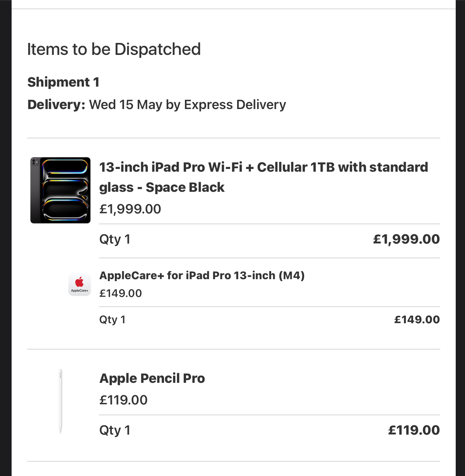The image size is (465, 476).
Task: Click the Apple Pencil £119.00 unit price
Action: click(x=123, y=400)
